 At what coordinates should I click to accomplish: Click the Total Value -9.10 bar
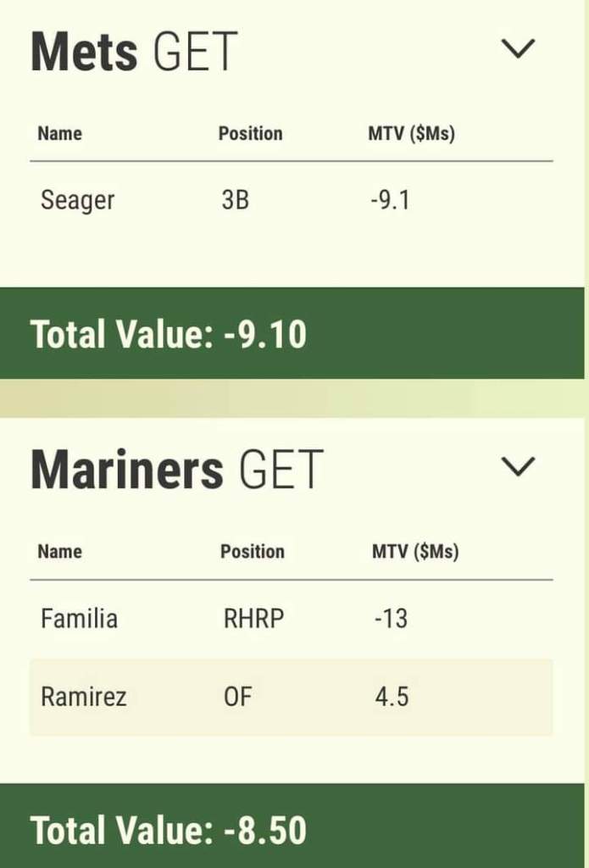pos(292,334)
